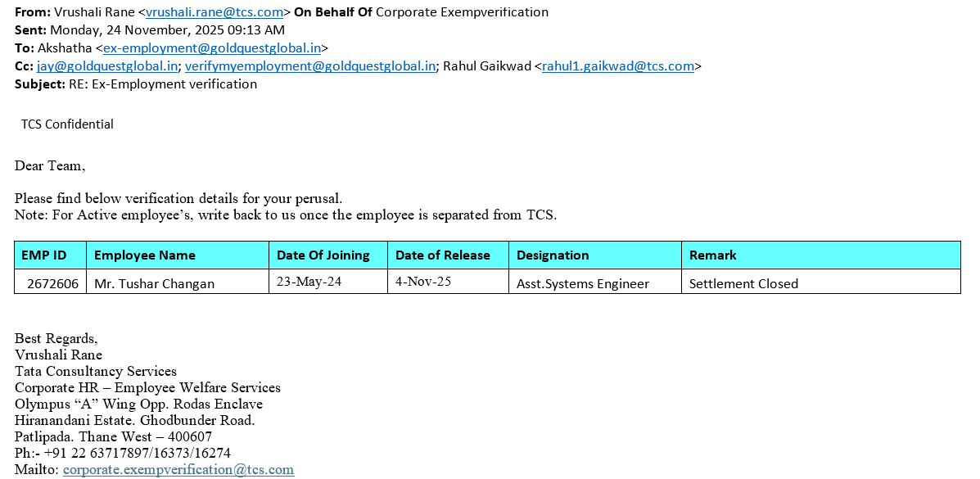The image size is (980, 479).
Task: Click the rahul1.gaikwad@tcs.com link
Action: (x=617, y=66)
